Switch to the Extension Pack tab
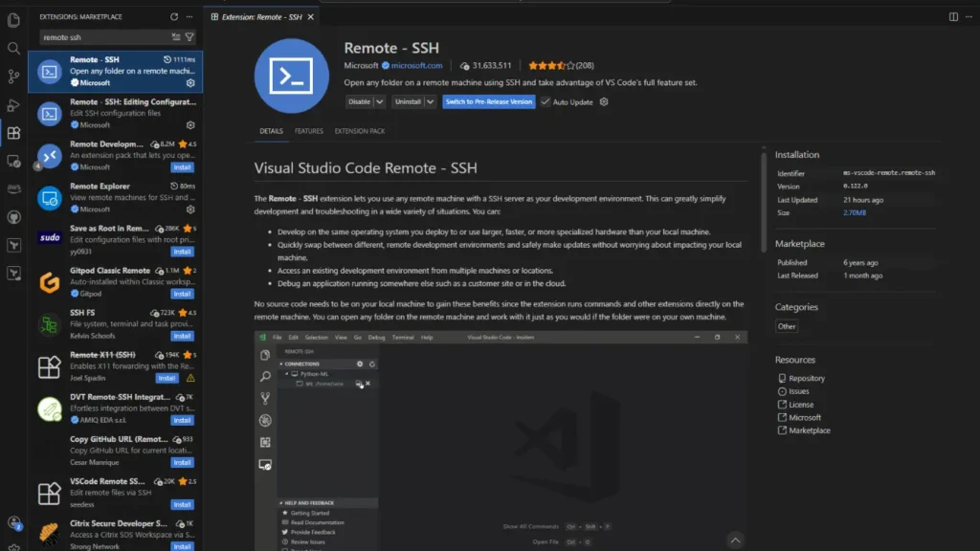 (359, 131)
